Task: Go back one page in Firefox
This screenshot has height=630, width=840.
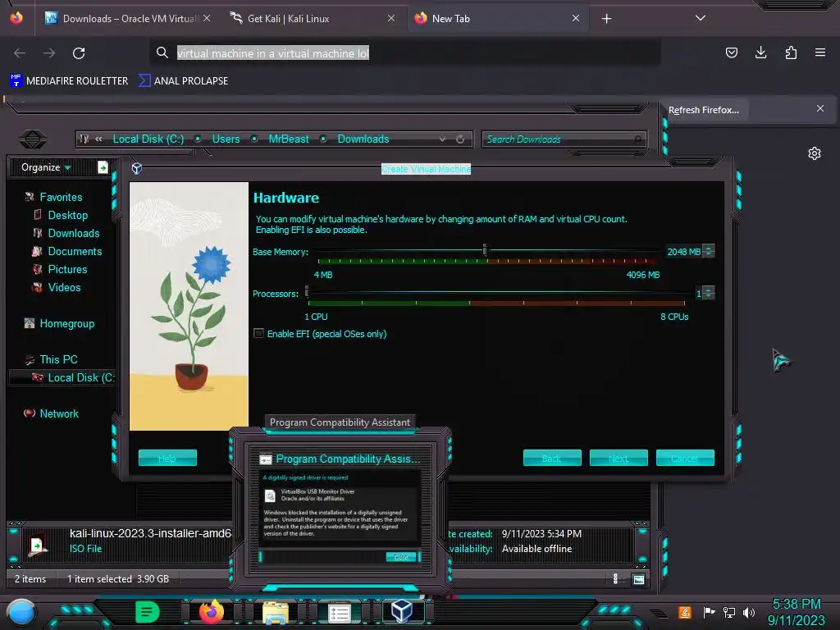Action: (x=20, y=53)
